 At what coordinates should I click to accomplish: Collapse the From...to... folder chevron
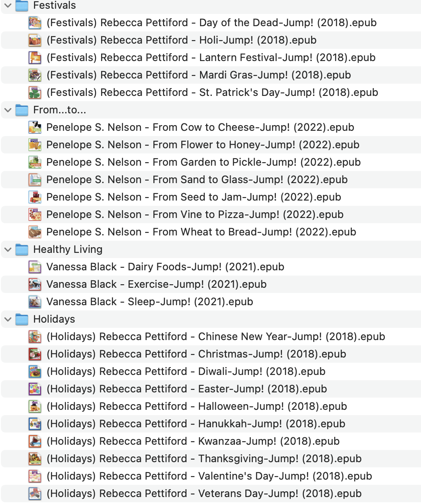8,110
